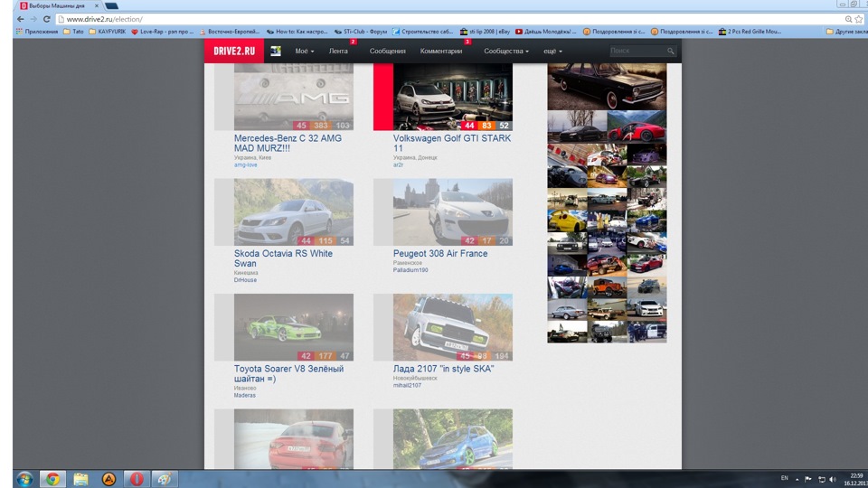
Task: Open the green Toyota Soarer thumbnail
Action: pyautogui.click(x=293, y=327)
